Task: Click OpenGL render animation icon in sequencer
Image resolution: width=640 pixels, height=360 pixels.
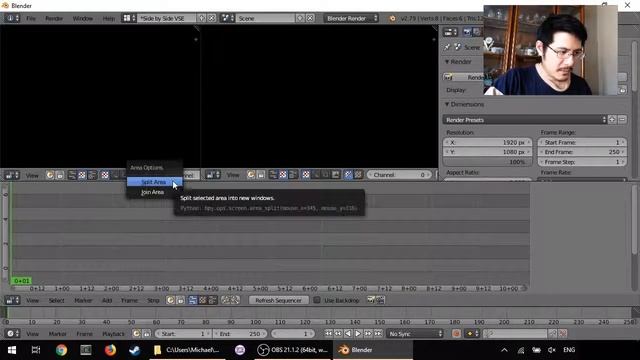Action: (x=380, y=300)
